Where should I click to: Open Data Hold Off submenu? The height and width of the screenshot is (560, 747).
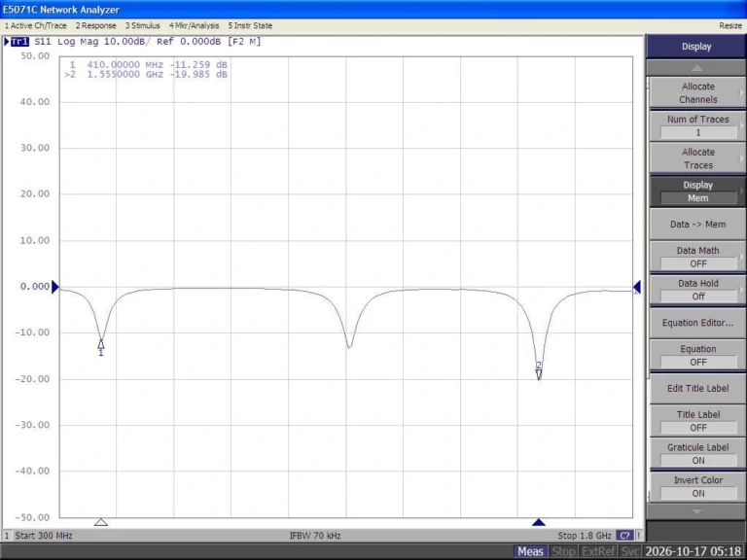pyautogui.click(x=697, y=290)
